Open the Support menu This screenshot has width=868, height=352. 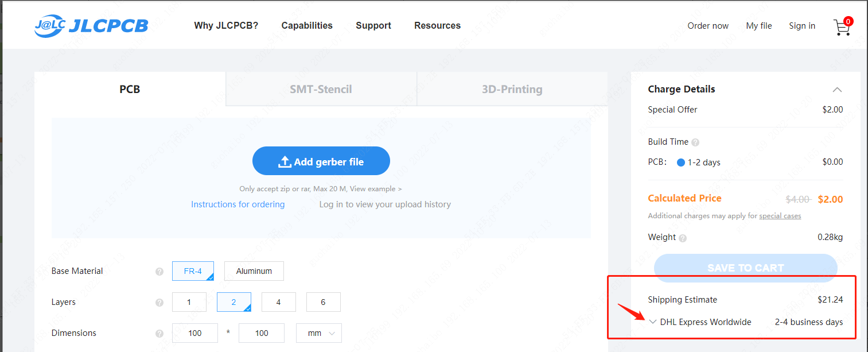click(x=373, y=25)
